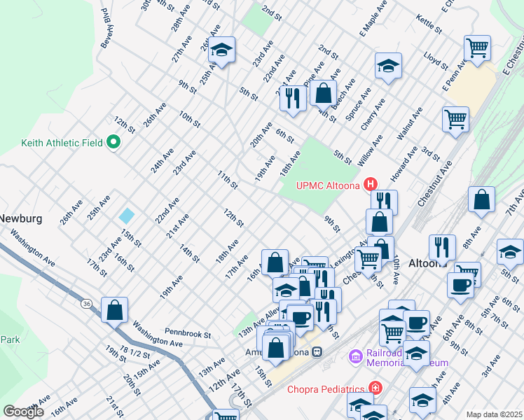Click the Kettle St street label

[x=429, y=24]
